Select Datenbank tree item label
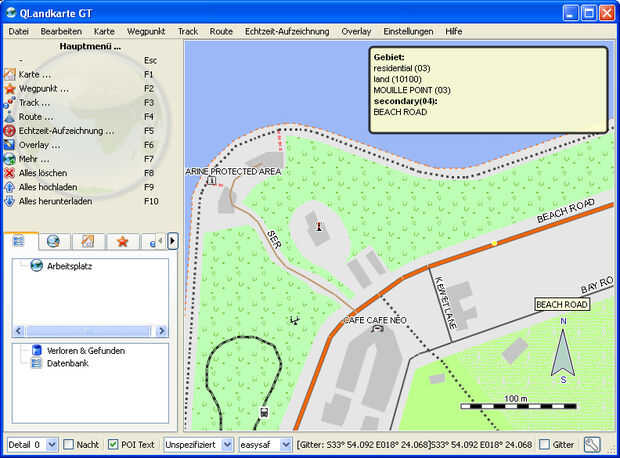The height and width of the screenshot is (458, 620). pos(68,363)
